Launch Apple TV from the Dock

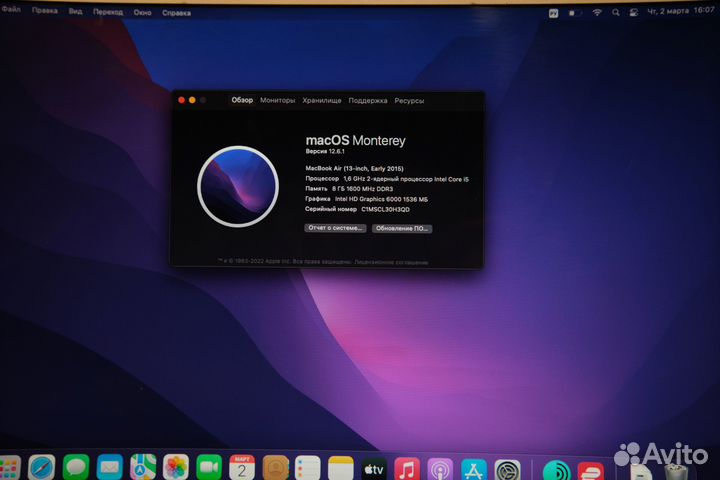374,469
